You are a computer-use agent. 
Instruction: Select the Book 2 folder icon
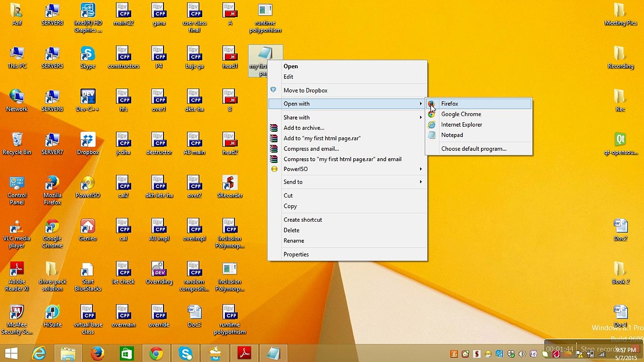tap(620, 274)
